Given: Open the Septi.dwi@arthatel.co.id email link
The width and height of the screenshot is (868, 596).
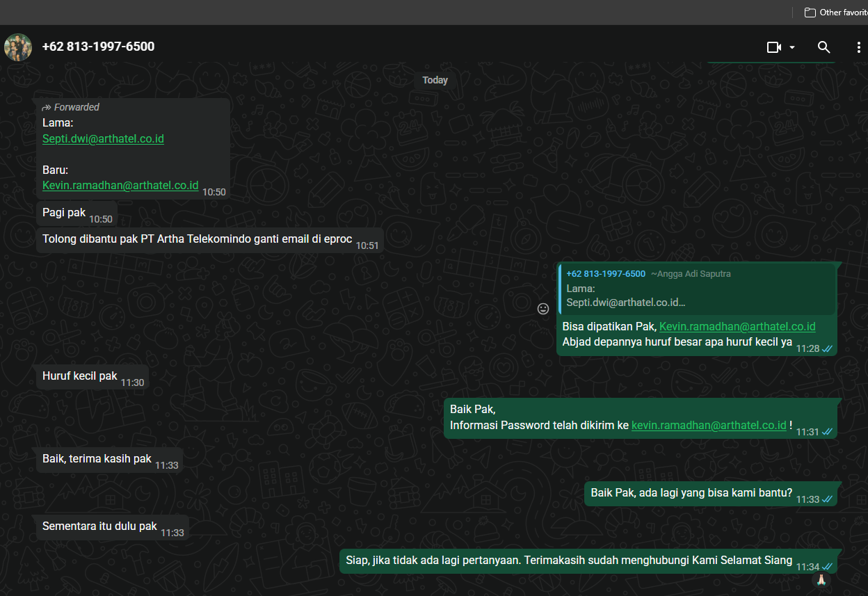Looking at the screenshot, I should click(103, 138).
